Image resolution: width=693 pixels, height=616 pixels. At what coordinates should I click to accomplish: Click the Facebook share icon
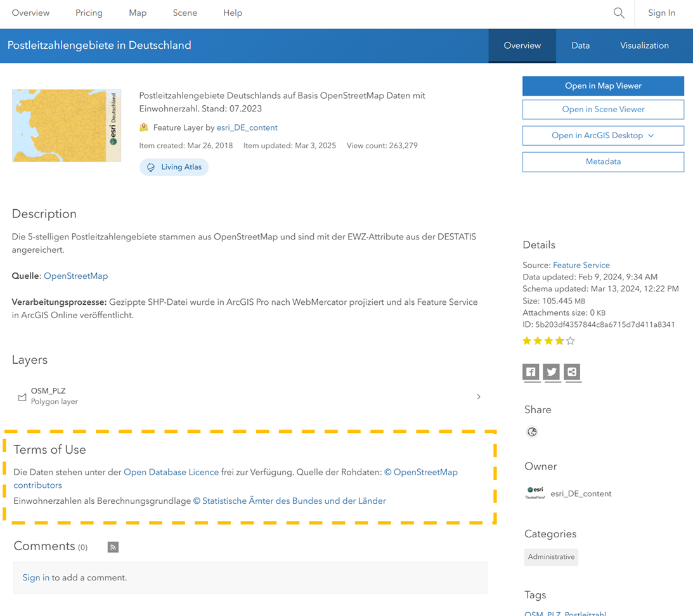coord(531,371)
